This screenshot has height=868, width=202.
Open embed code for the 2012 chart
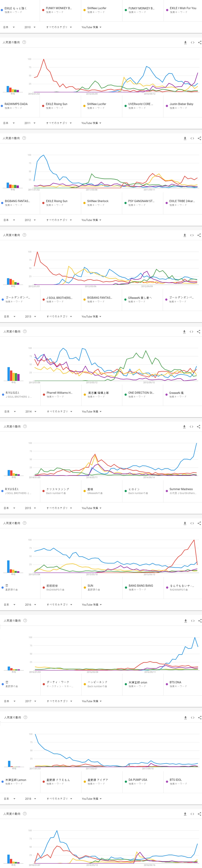[192, 235]
